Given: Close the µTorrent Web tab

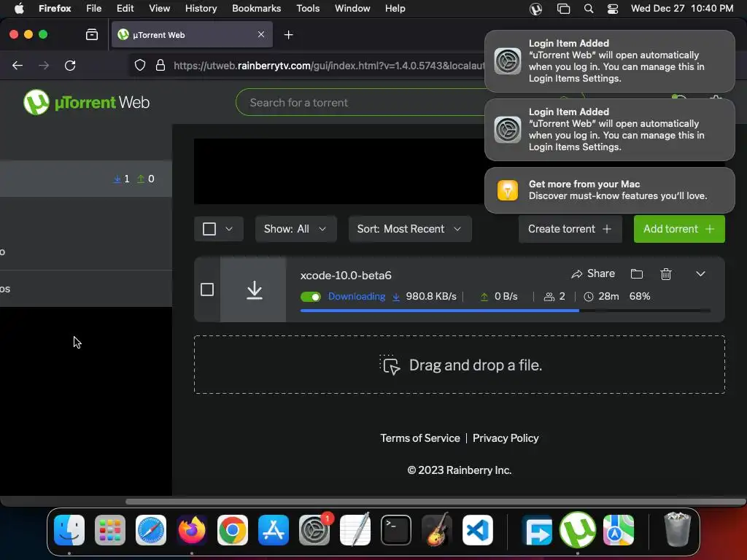Looking at the screenshot, I should tap(261, 34).
